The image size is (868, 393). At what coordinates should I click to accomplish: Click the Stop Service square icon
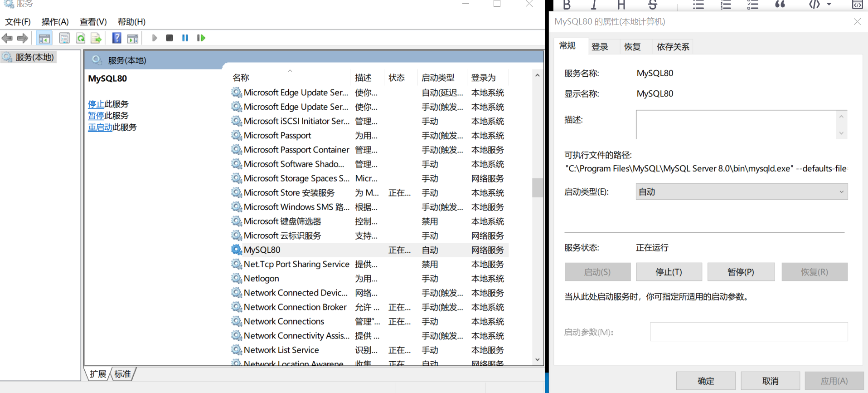click(x=170, y=38)
